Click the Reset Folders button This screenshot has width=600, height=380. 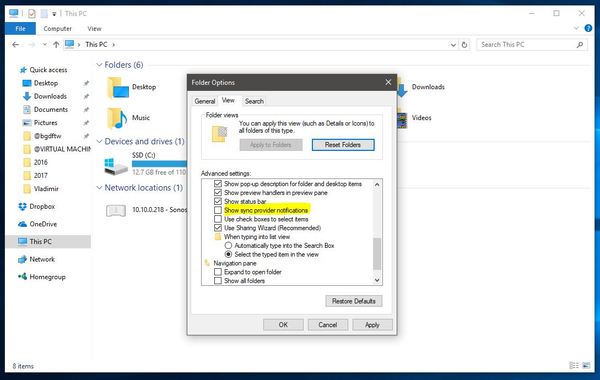(343, 145)
